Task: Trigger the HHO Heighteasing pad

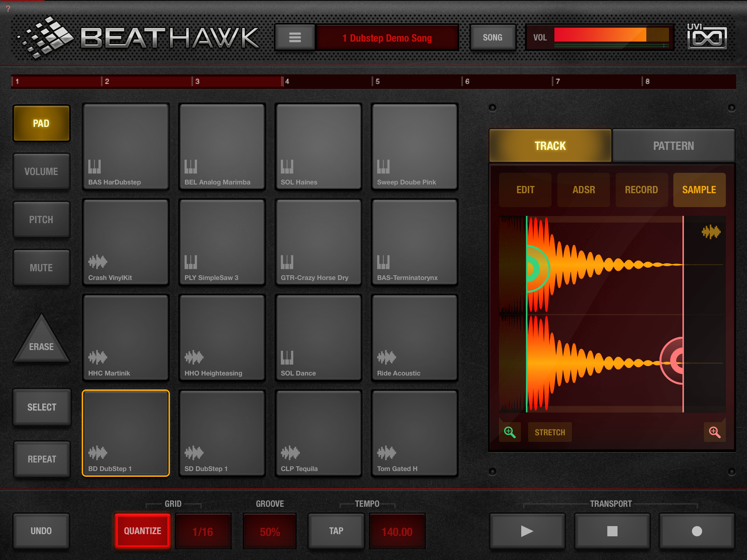Action: [x=222, y=337]
